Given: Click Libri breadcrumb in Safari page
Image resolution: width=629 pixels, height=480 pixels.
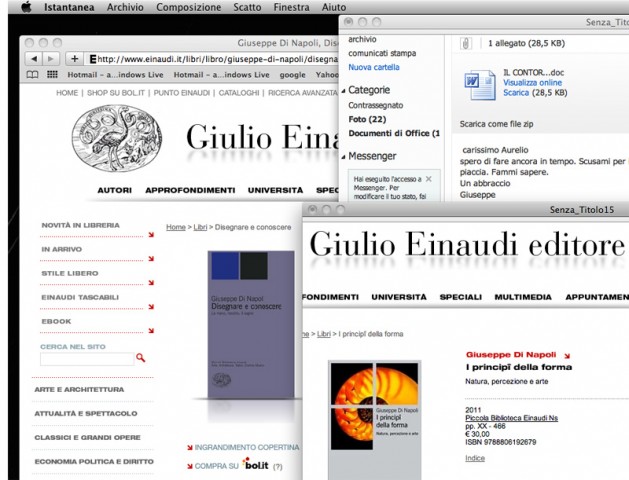Looking at the screenshot, I should (x=200, y=227).
